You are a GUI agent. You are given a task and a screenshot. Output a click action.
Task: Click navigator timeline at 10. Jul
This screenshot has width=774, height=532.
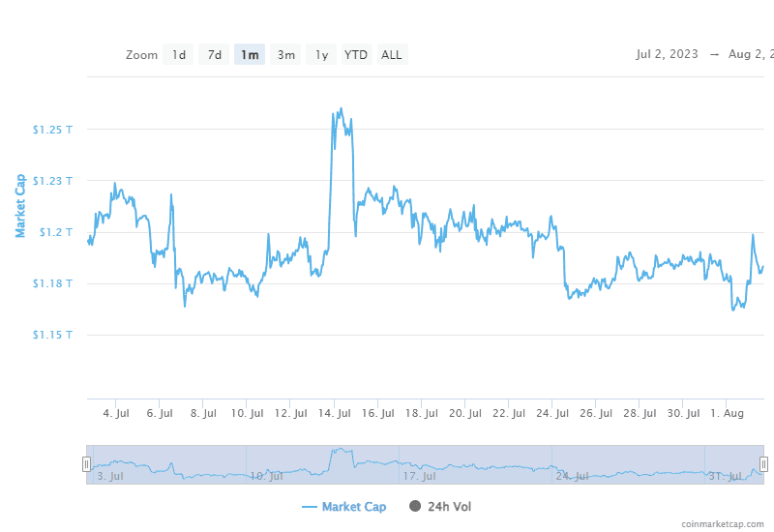[266, 476]
